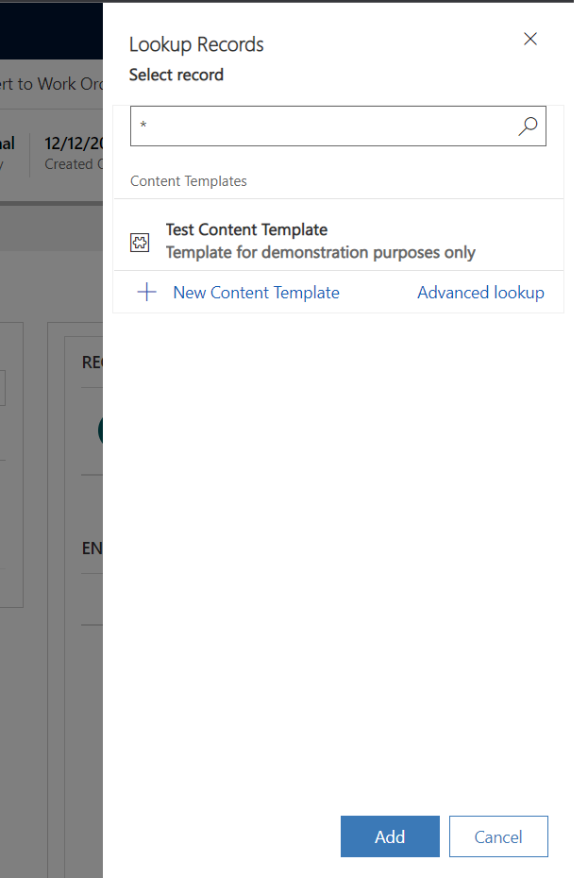
Task: Click the dimmed EN section heading
Action: (92, 549)
